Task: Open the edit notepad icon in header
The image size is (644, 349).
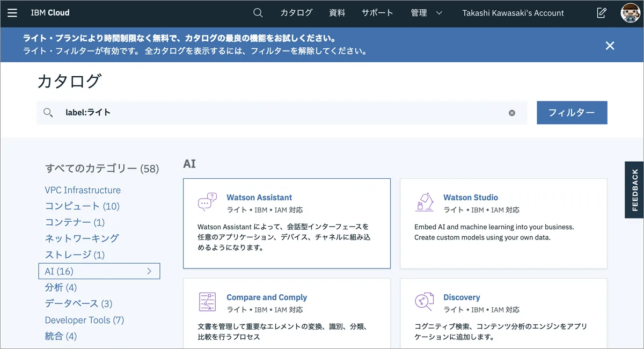Action: point(602,13)
